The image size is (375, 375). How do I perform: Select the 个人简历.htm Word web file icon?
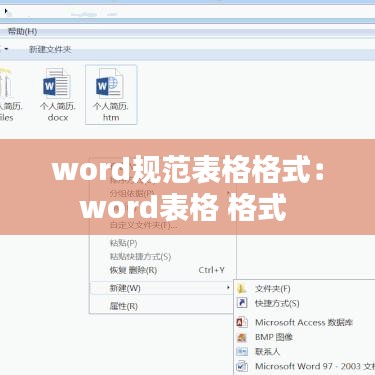click(x=110, y=84)
